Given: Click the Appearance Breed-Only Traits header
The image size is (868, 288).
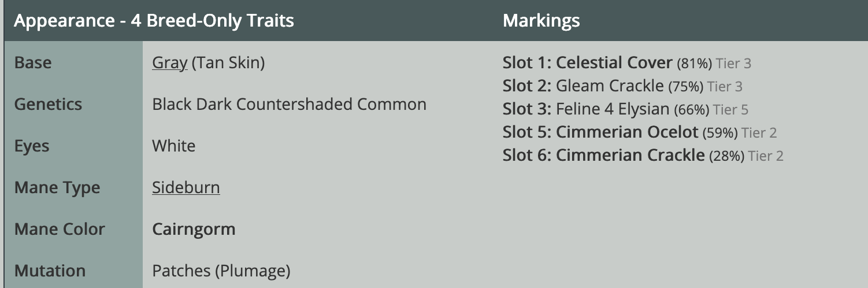Looking at the screenshot, I should 154,21.
